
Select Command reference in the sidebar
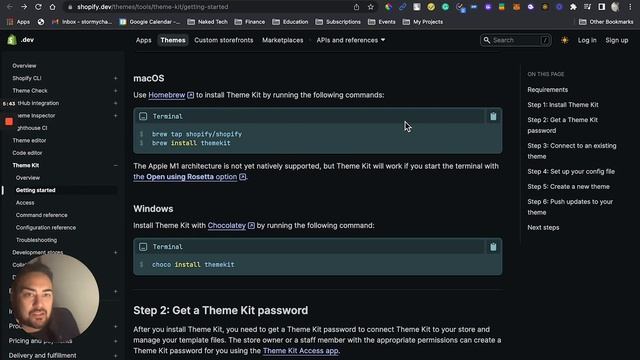point(42,215)
